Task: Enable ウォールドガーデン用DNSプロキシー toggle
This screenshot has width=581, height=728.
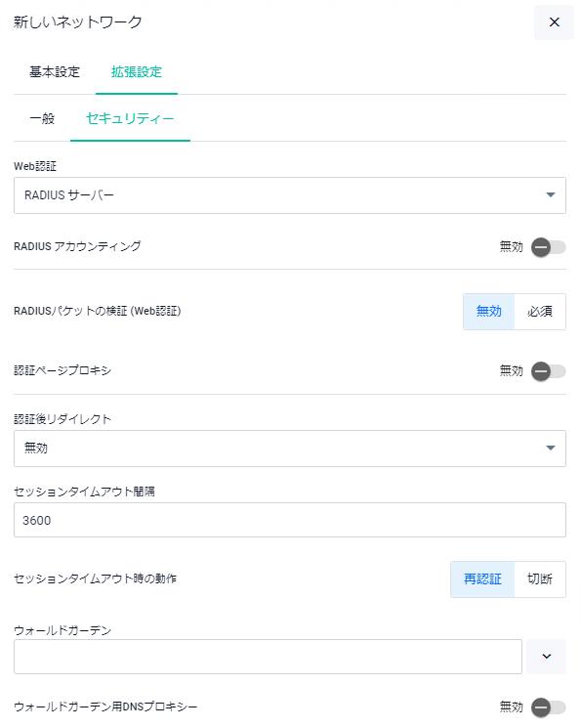Action: [x=548, y=707]
